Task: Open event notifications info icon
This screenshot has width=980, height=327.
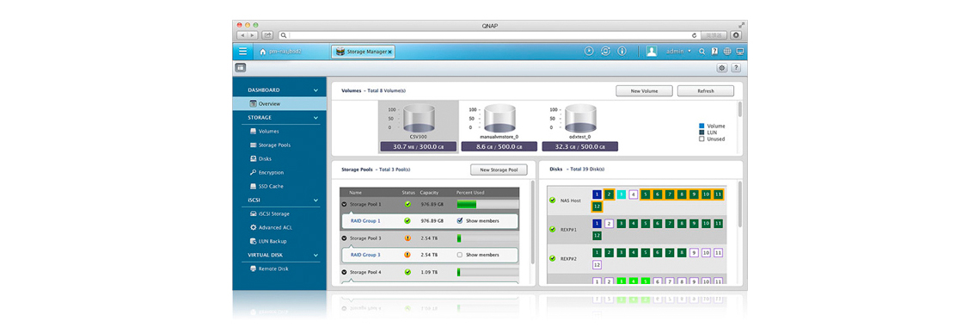Action: tap(622, 52)
